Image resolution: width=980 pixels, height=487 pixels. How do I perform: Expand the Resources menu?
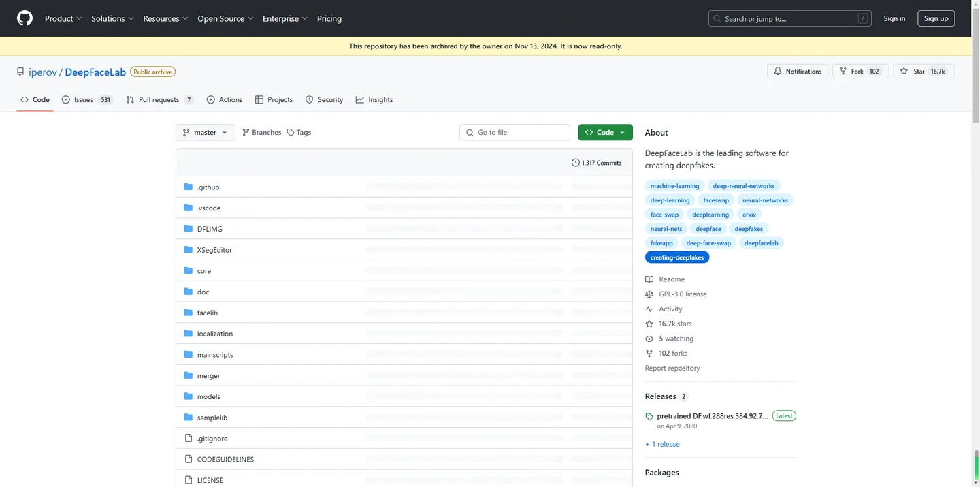(x=165, y=18)
